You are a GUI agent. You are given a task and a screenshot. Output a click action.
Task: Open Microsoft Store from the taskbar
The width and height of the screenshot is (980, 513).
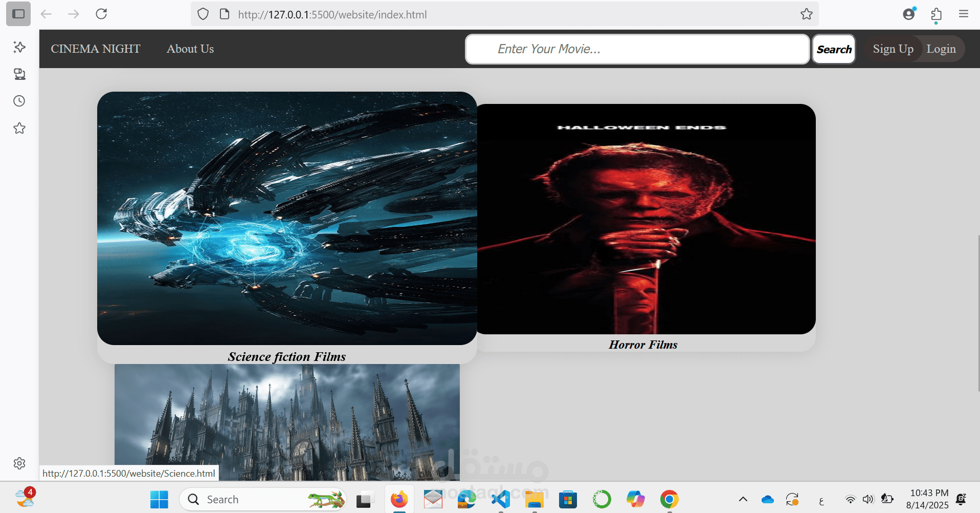pyautogui.click(x=568, y=499)
